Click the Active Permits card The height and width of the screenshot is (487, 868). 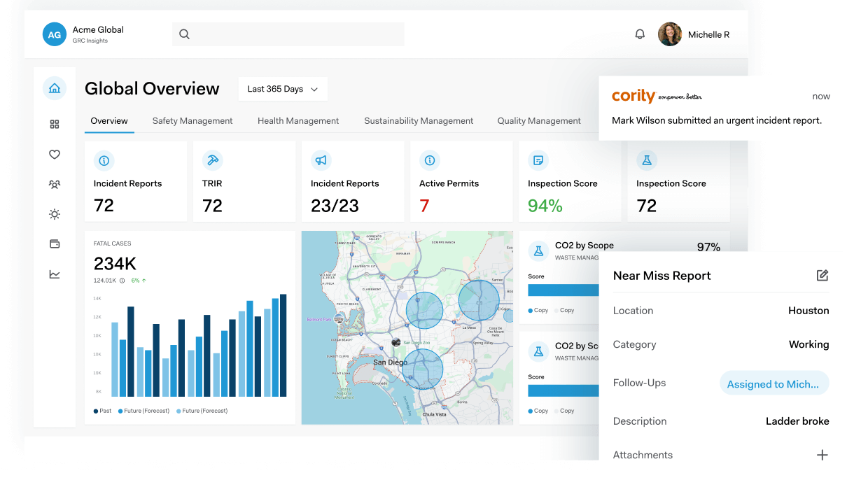tap(461, 182)
